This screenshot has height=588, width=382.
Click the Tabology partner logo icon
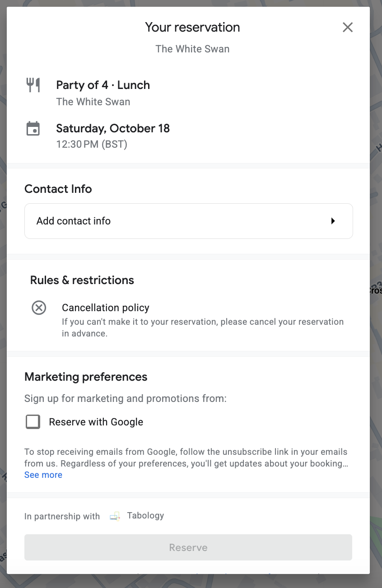(115, 516)
